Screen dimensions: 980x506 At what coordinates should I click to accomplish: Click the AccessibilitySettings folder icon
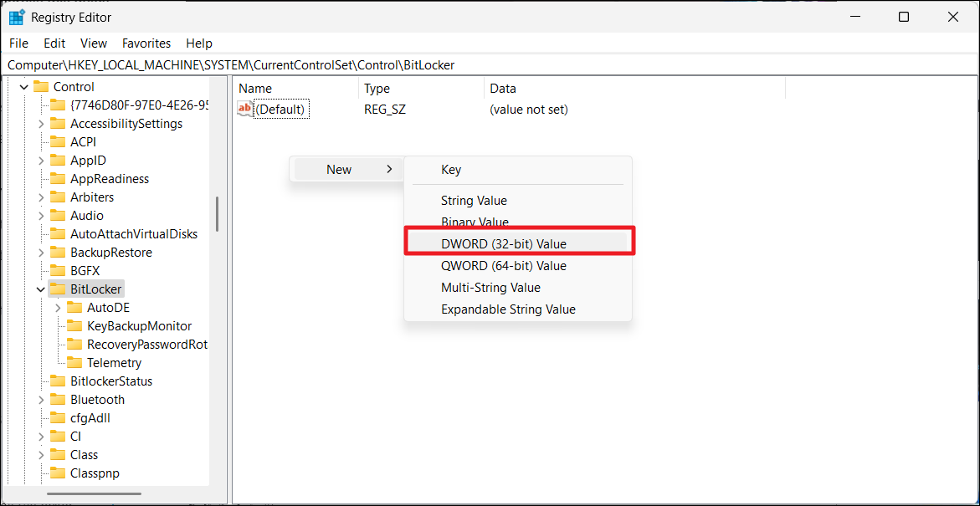pyautogui.click(x=58, y=124)
